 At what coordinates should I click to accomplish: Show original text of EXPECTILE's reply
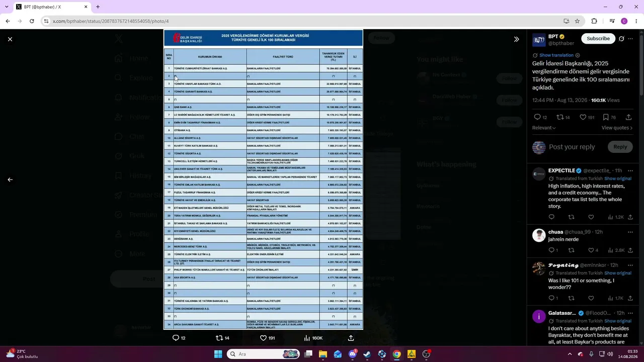(618, 178)
